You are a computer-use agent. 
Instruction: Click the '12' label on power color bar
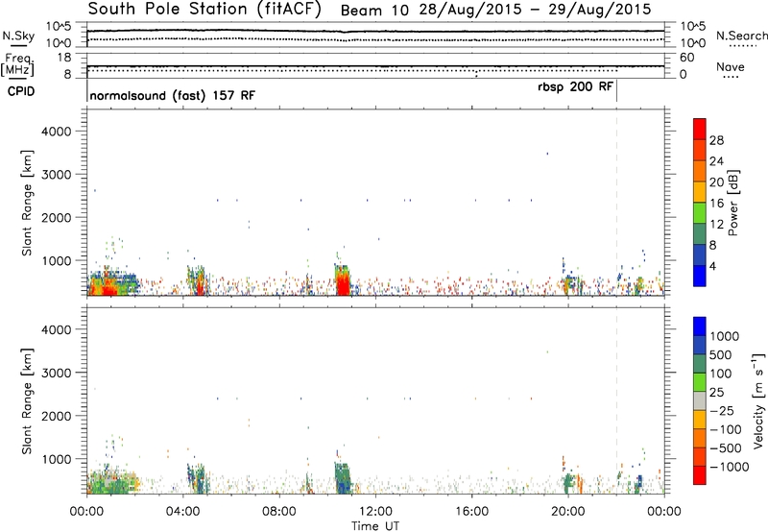716,225
